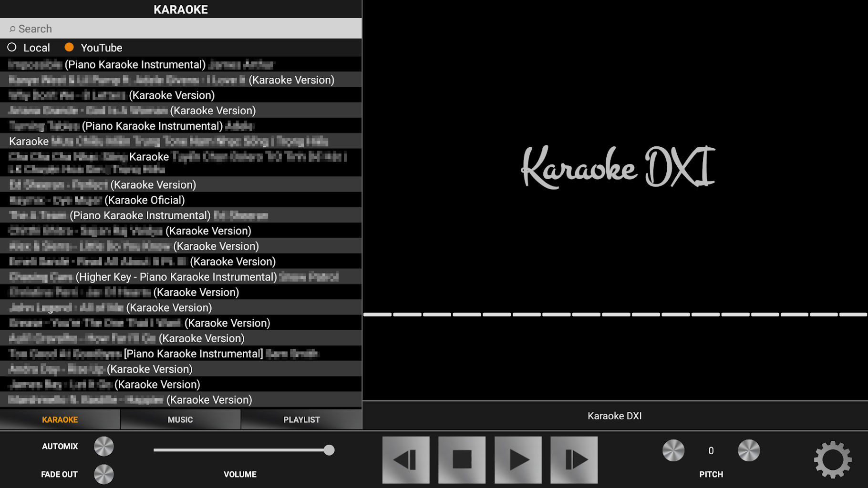Click the previous track button
Image resolution: width=868 pixels, height=488 pixels.
pos(406,460)
